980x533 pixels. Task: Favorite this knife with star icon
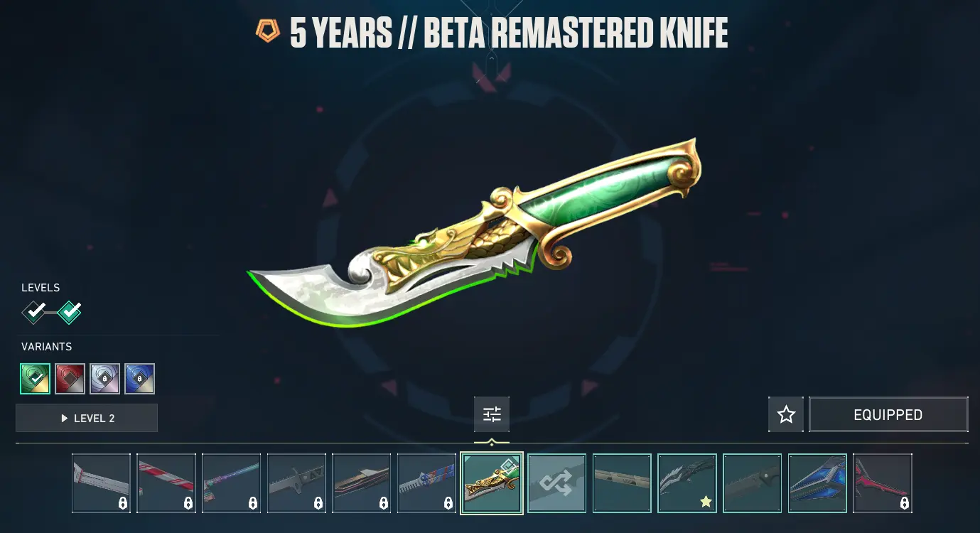[x=786, y=414]
